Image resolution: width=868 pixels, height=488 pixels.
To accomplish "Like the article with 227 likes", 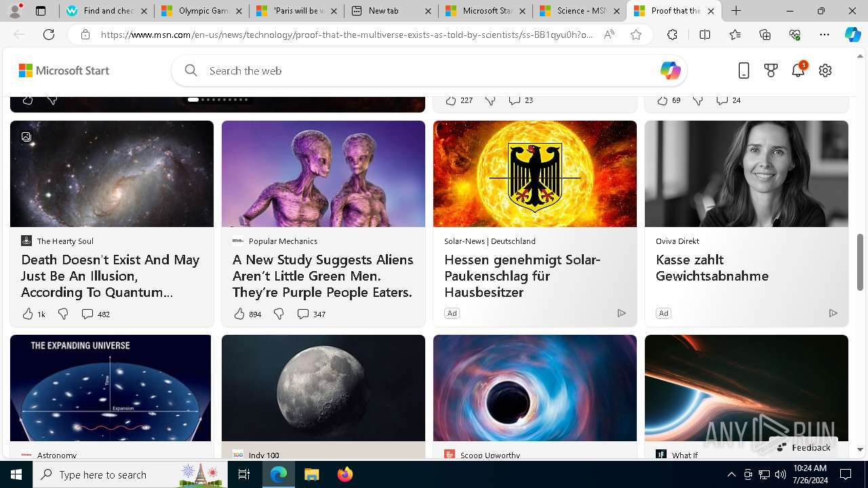I will click(x=451, y=100).
